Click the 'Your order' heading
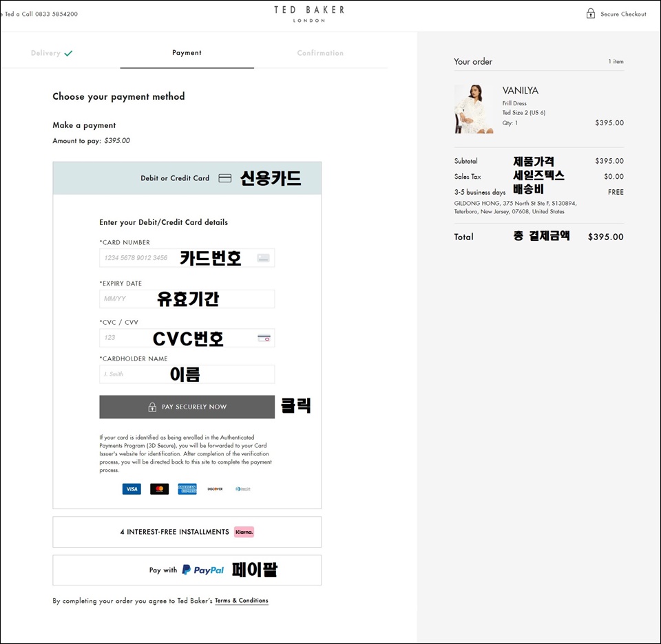The image size is (661, 644). pos(473,61)
